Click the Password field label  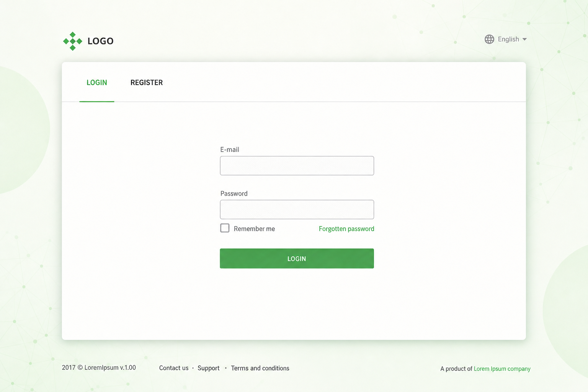coord(234,194)
